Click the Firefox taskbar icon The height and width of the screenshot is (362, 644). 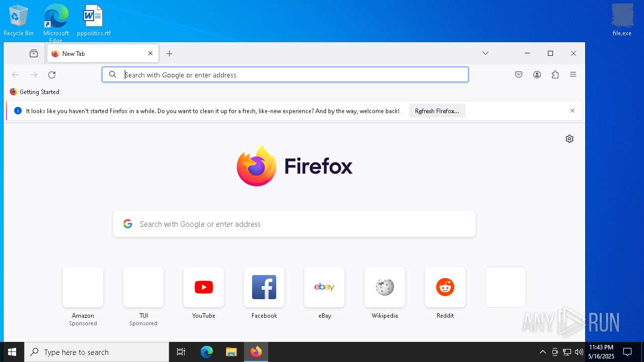(256, 352)
